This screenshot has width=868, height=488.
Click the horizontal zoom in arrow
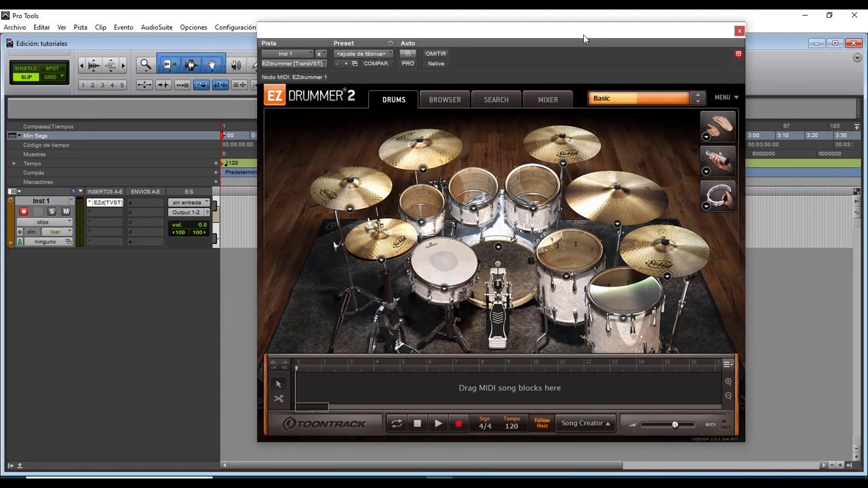[123, 65]
